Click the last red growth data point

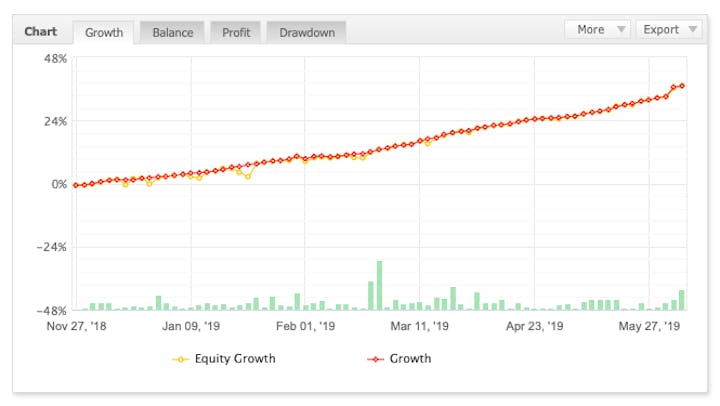(682, 86)
